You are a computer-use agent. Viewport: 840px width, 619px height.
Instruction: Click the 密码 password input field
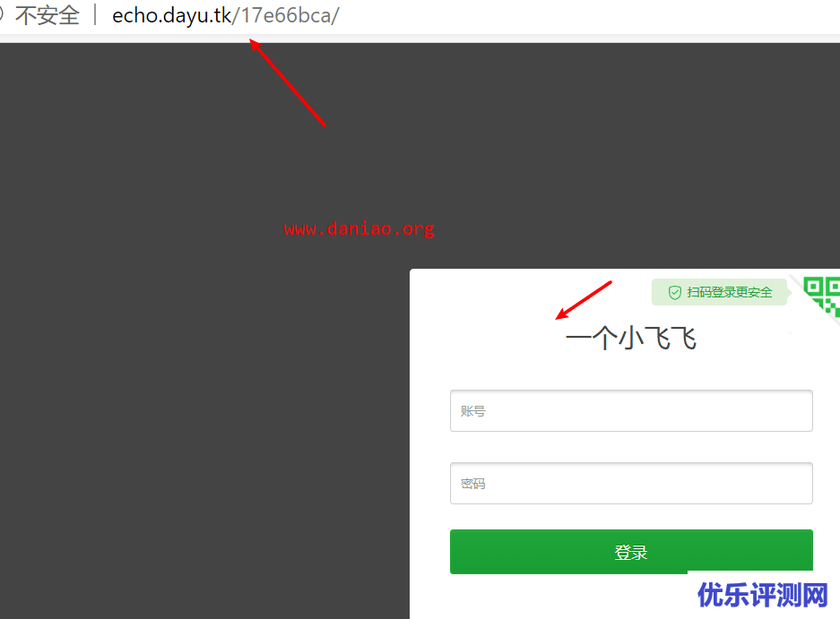tap(631, 483)
